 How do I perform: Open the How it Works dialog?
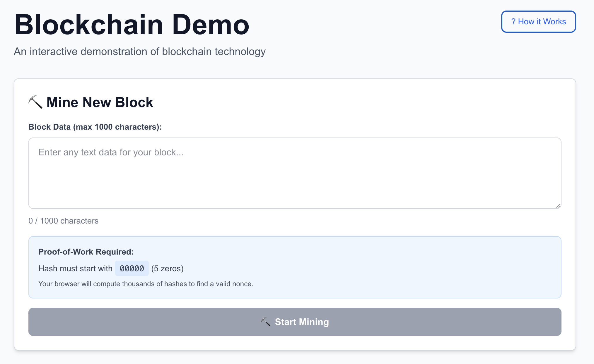pos(538,21)
